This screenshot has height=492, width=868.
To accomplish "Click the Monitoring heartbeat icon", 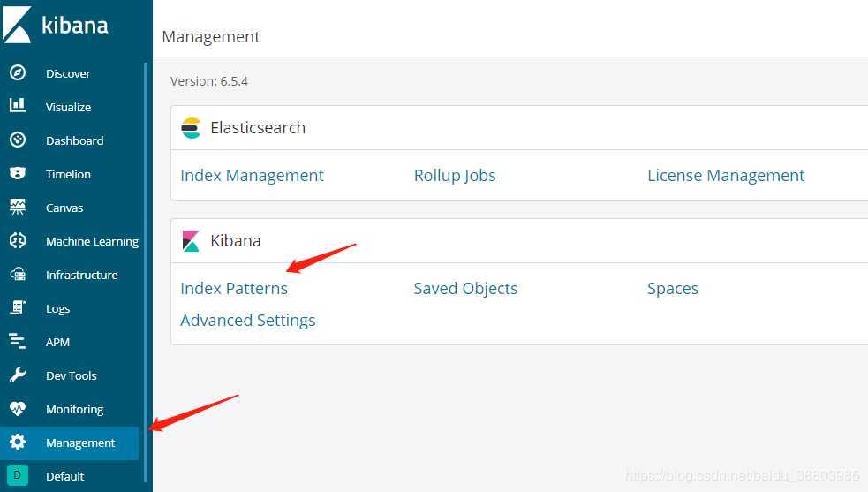I will coord(18,409).
